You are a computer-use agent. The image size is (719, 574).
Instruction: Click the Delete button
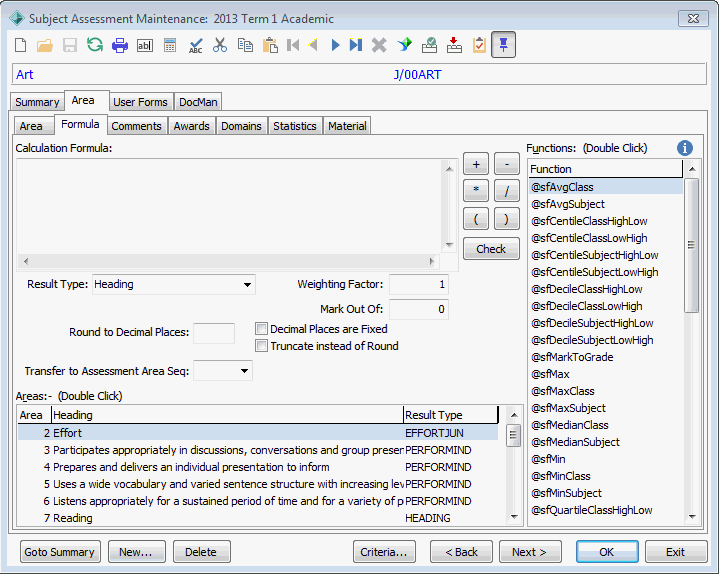(201, 552)
